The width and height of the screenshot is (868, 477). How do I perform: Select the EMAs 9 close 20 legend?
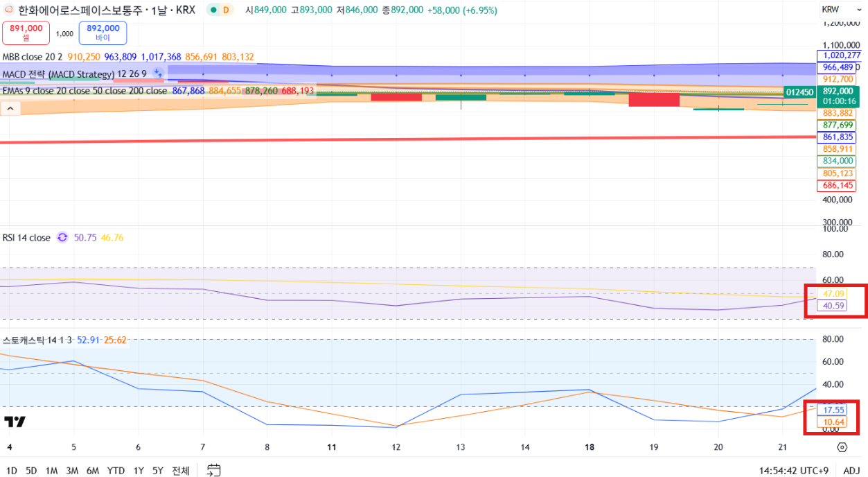[85, 91]
